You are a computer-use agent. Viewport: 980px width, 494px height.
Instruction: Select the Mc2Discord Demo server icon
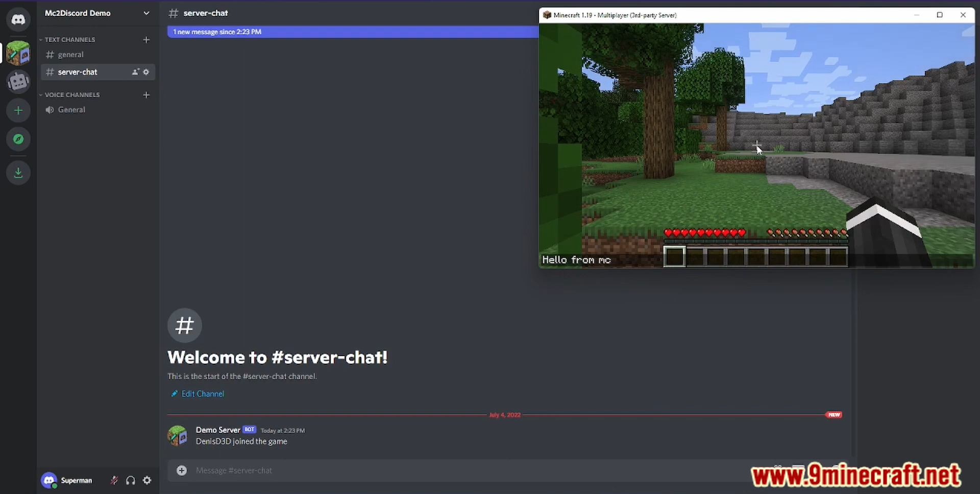[x=18, y=53]
